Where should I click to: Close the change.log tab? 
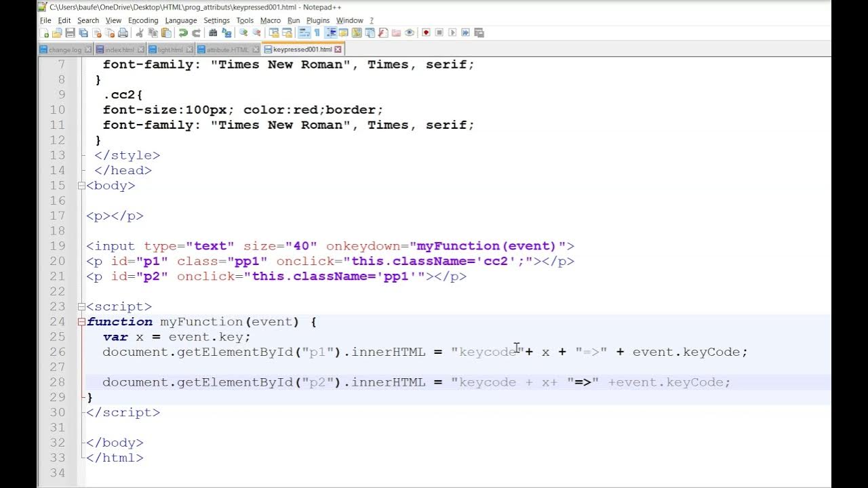pyautogui.click(x=88, y=49)
